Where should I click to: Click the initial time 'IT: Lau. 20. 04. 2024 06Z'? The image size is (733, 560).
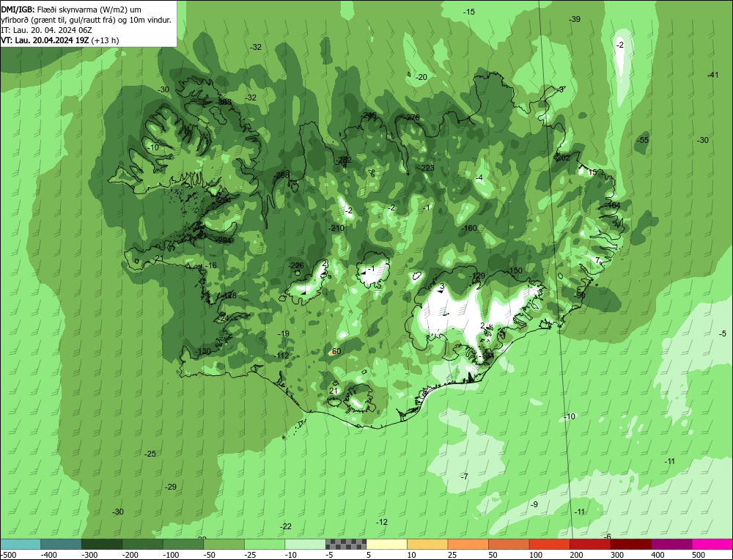click(x=47, y=30)
